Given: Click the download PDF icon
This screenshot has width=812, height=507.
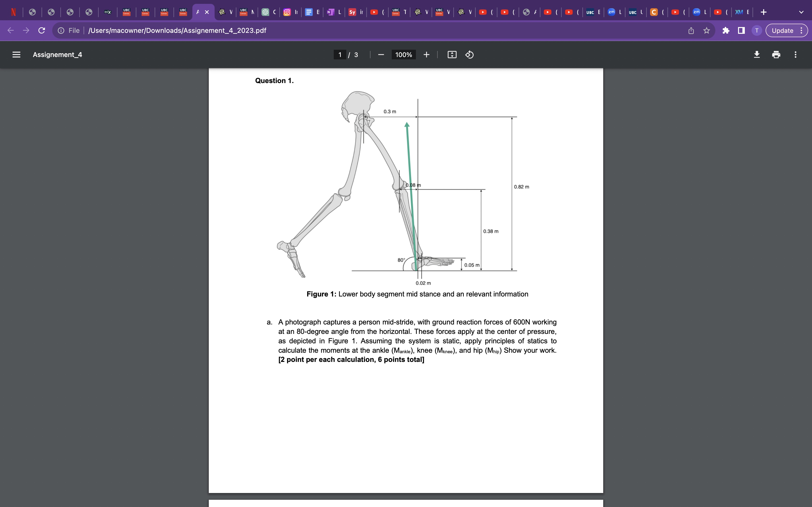Looking at the screenshot, I should [757, 54].
